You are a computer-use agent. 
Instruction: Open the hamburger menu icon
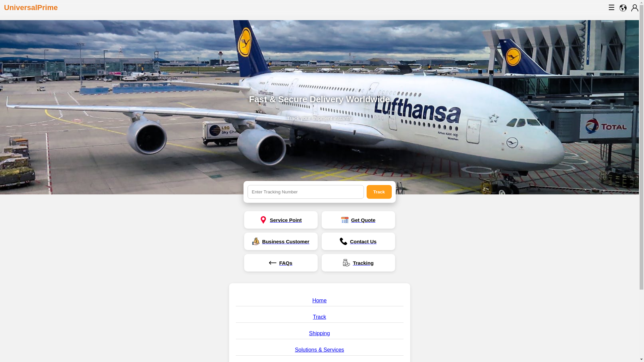611,7
